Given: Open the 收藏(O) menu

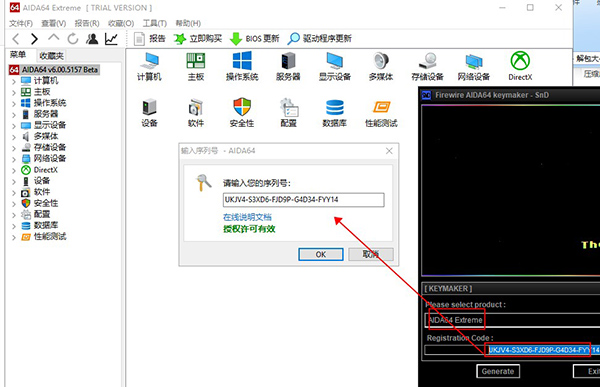Looking at the screenshot, I should [x=121, y=23].
